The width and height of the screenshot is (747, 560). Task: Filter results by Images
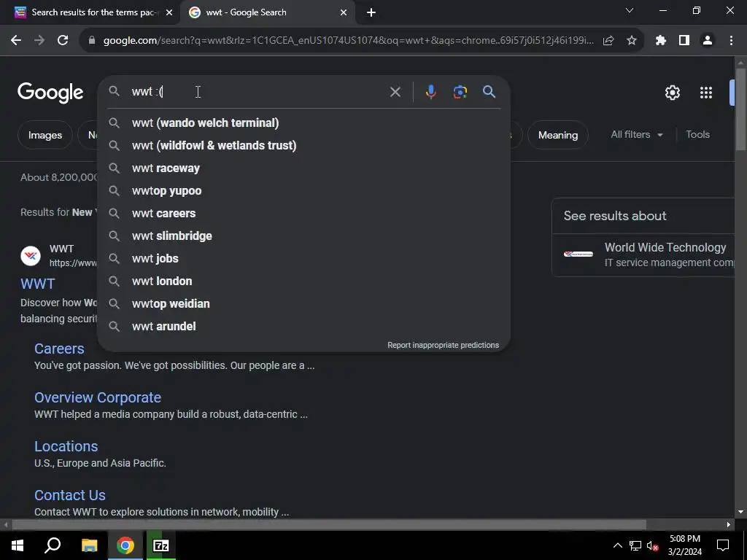[x=44, y=135]
